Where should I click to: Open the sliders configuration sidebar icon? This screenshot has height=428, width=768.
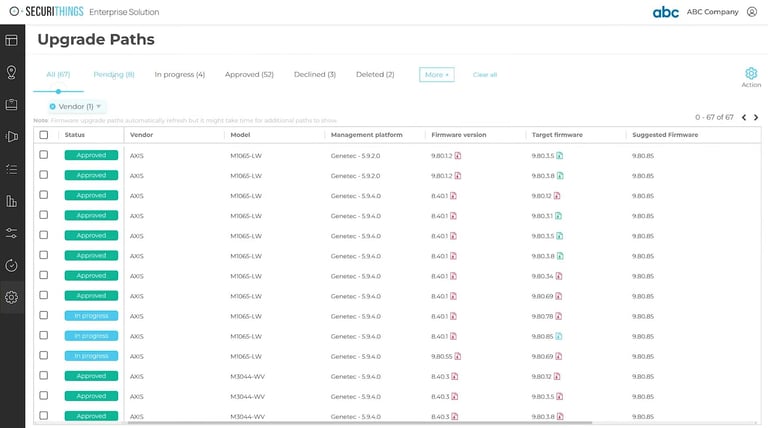coord(11,233)
